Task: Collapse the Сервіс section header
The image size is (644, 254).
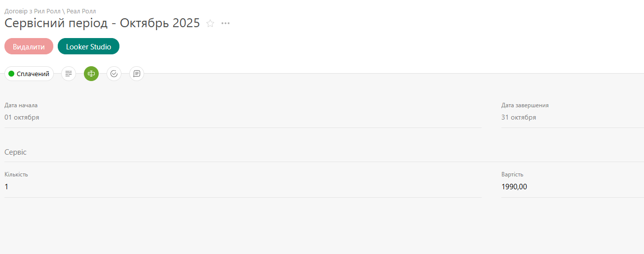Action: (x=15, y=152)
